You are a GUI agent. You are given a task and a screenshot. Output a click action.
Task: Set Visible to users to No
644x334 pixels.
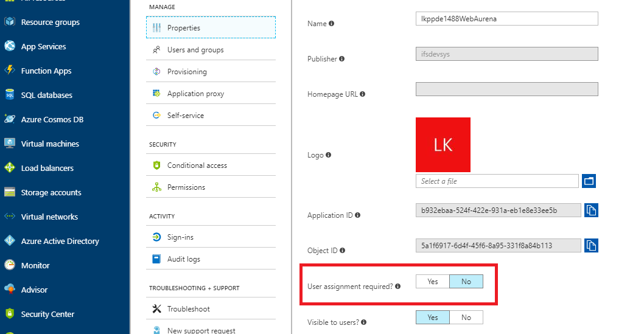pyautogui.click(x=466, y=317)
